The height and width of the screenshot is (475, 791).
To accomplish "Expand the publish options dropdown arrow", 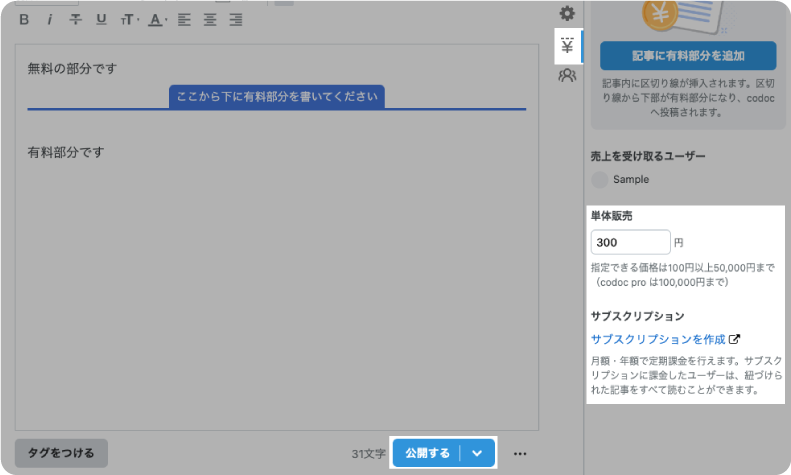I will click(x=478, y=453).
